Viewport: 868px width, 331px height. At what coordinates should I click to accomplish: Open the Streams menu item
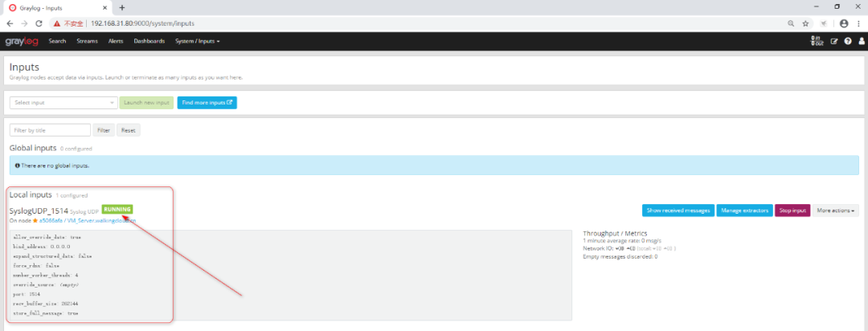tap(87, 42)
